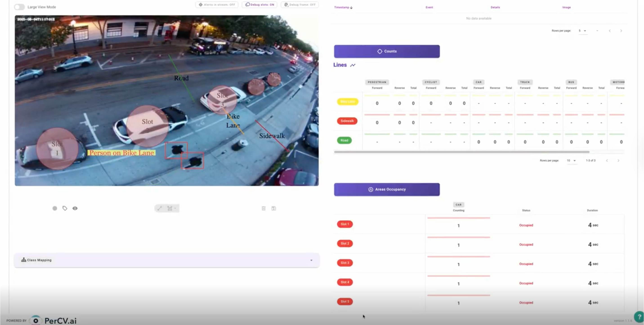Click the gray circle color icon
Image resolution: width=644 pixels, height=325 pixels.
tap(54, 208)
